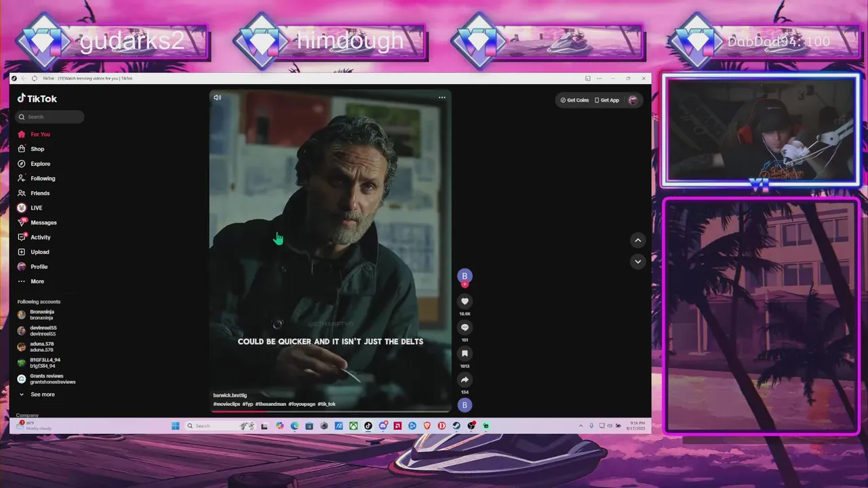The height and width of the screenshot is (488, 868).
Task: Open the video comments
Action: (465, 327)
